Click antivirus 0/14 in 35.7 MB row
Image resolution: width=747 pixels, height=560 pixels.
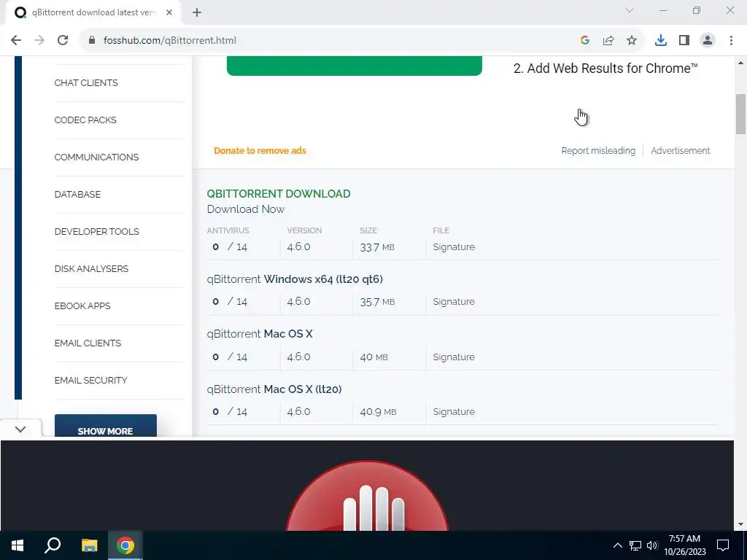click(x=230, y=302)
